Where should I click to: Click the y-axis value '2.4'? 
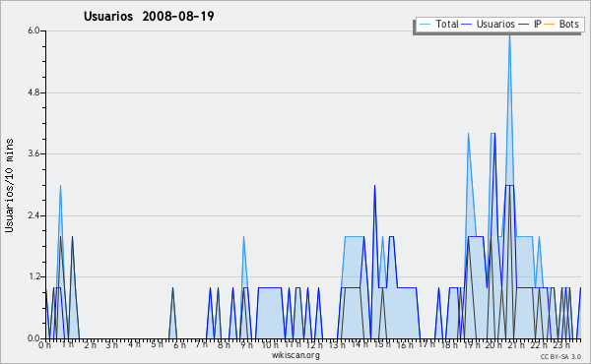point(33,215)
